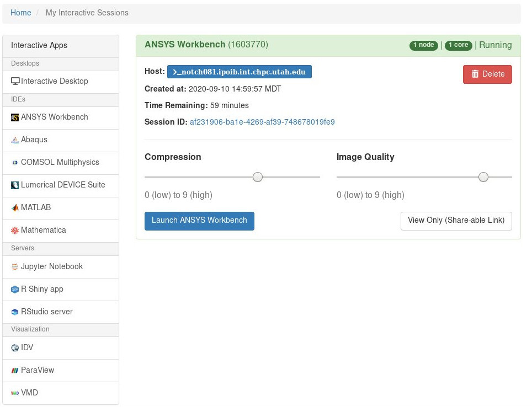Open COMSOL Multiphysics app entry
Image resolution: width=532 pixels, height=407 pixels.
tap(61, 163)
